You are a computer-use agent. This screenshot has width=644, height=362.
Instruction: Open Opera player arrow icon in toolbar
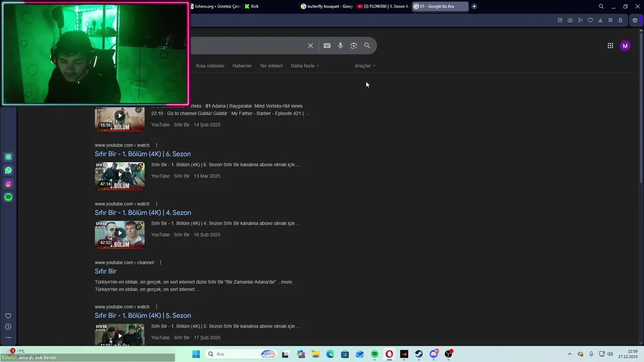(x=580, y=20)
